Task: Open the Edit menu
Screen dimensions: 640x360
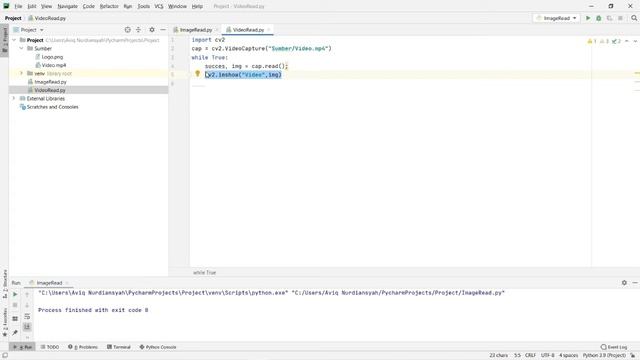Action: pos(32,6)
